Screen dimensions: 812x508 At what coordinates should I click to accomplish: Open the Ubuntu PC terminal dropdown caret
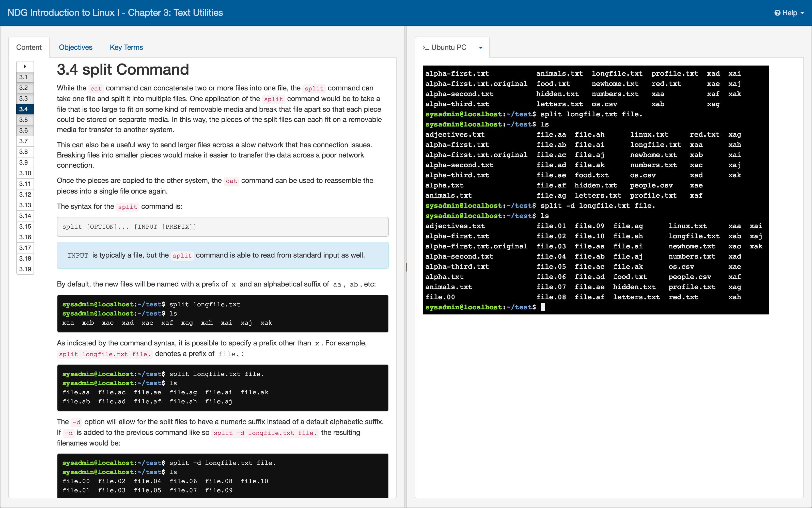481,48
